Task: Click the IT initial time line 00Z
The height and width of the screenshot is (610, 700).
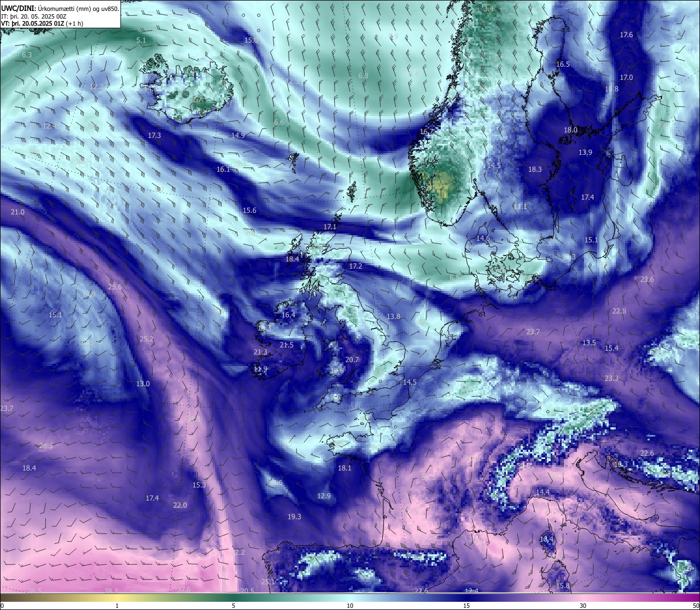Action: click(x=34, y=16)
